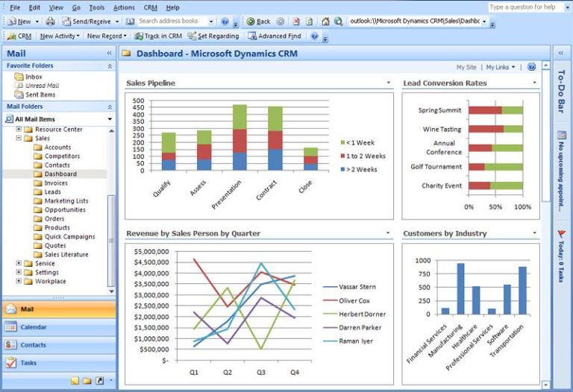
Task: Click in the Search address books field
Action: [170, 22]
